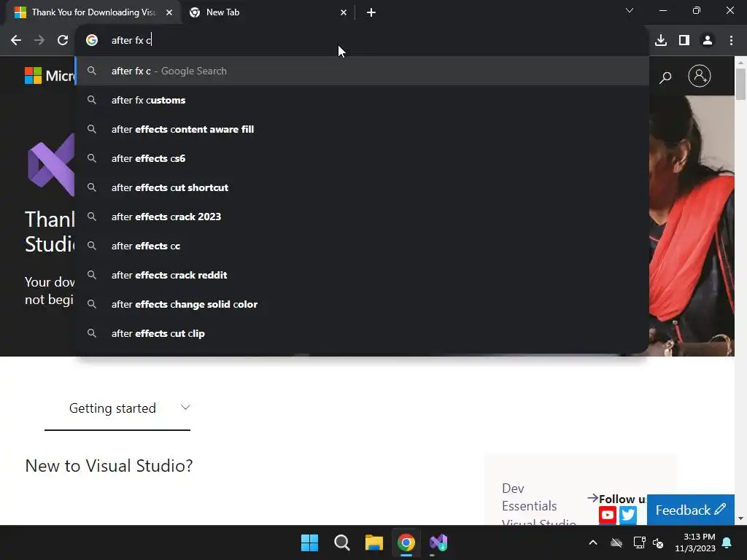The width and height of the screenshot is (747, 560).
Task: Select 'after fx c - Google Search' suggestion
Action: point(362,71)
